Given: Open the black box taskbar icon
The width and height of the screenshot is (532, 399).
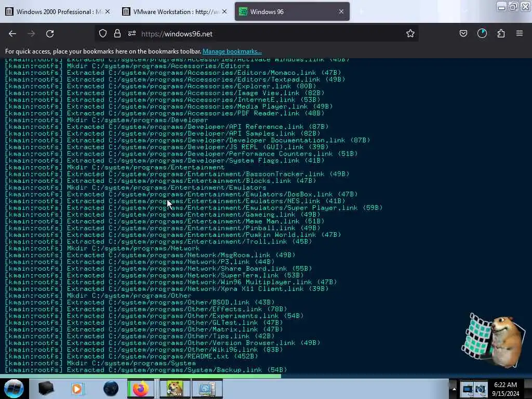Looking at the screenshot, I should [46, 389].
